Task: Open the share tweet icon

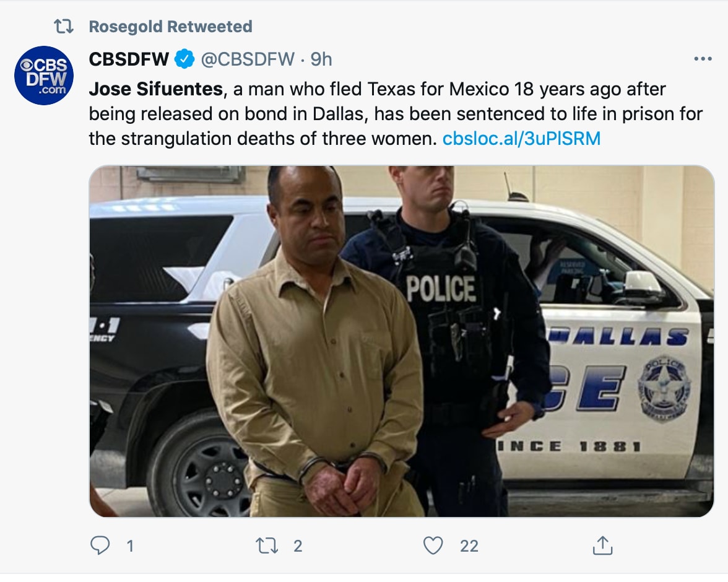Action: (602, 545)
